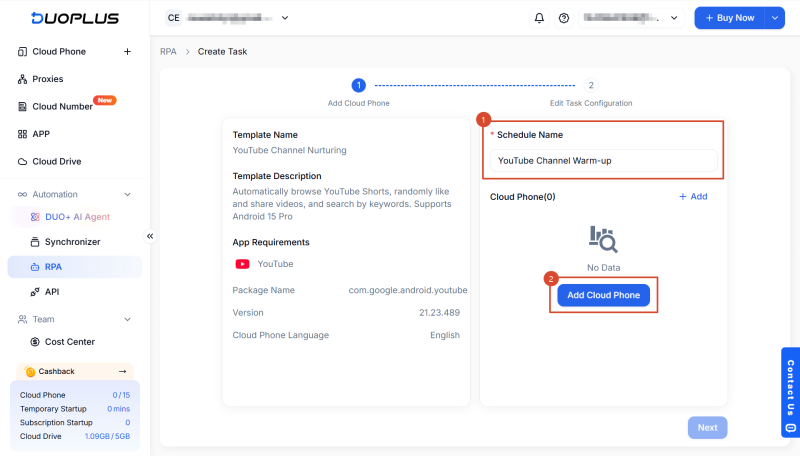Image resolution: width=800 pixels, height=456 pixels.
Task: Click the help question mark icon
Action: pos(564,18)
